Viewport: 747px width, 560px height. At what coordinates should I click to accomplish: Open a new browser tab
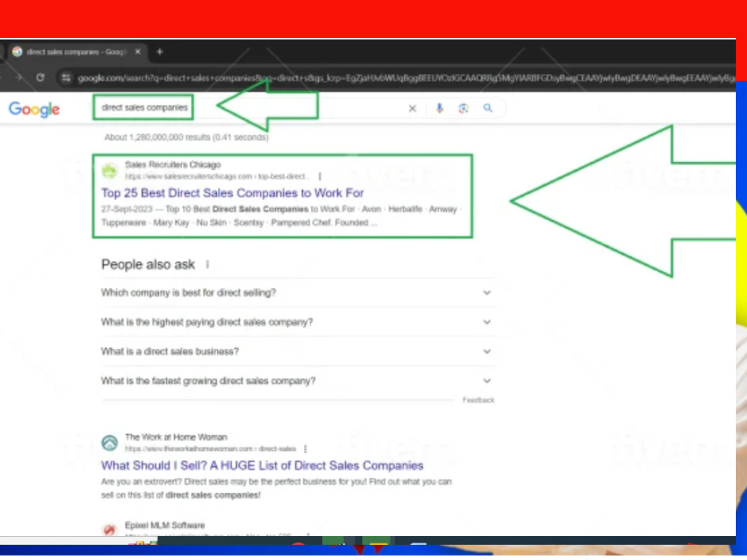coord(160,52)
